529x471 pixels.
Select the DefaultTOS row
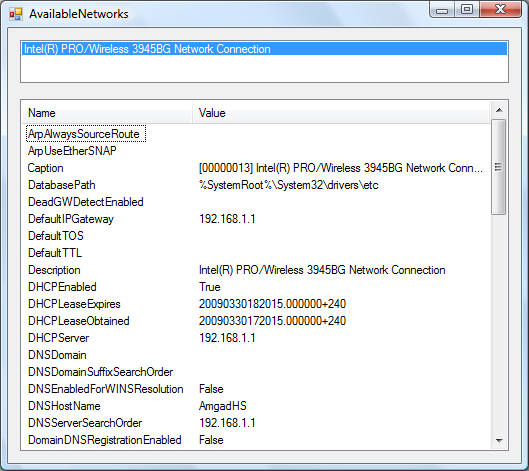pyautogui.click(x=56, y=236)
